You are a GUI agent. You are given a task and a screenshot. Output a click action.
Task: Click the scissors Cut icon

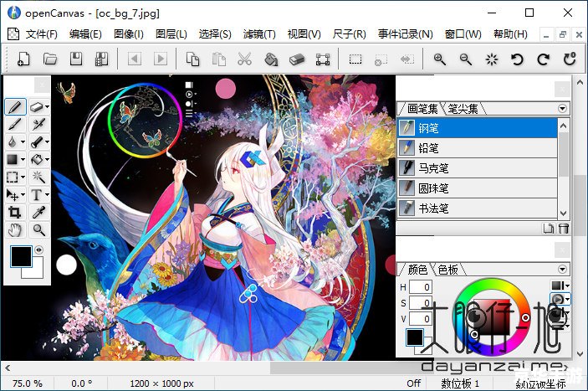point(244,59)
